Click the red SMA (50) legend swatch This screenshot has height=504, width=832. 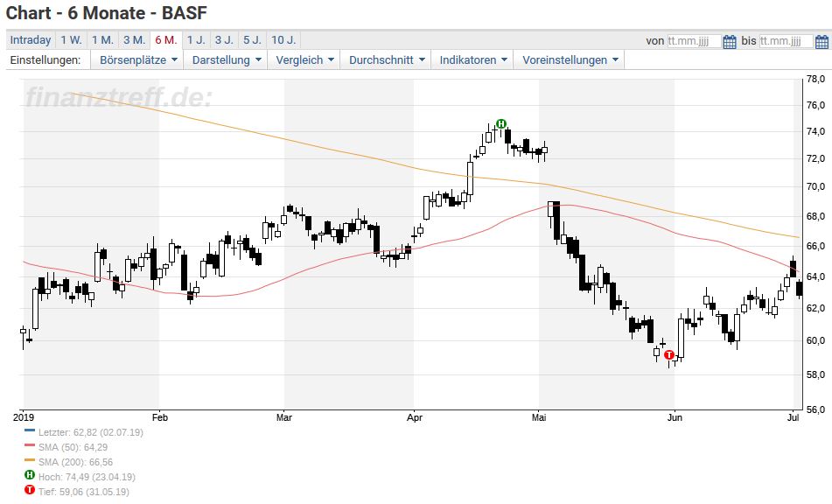[x=30, y=445]
